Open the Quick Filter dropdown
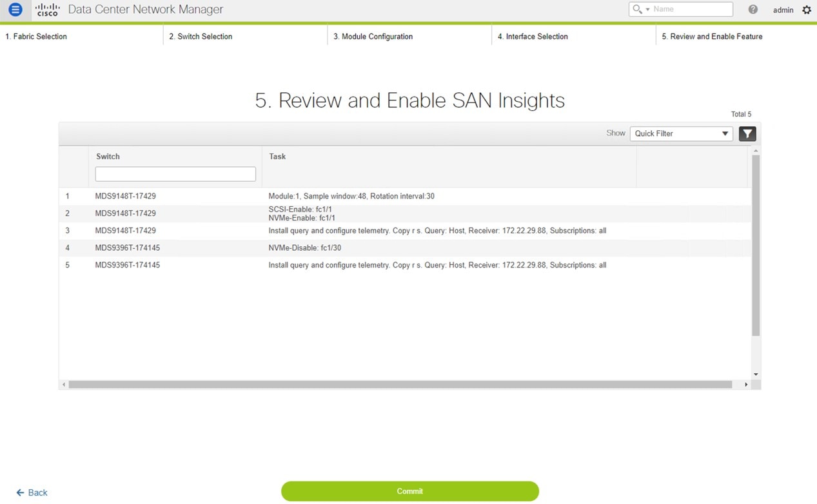The width and height of the screenshot is (817, 504). [681, 133]
